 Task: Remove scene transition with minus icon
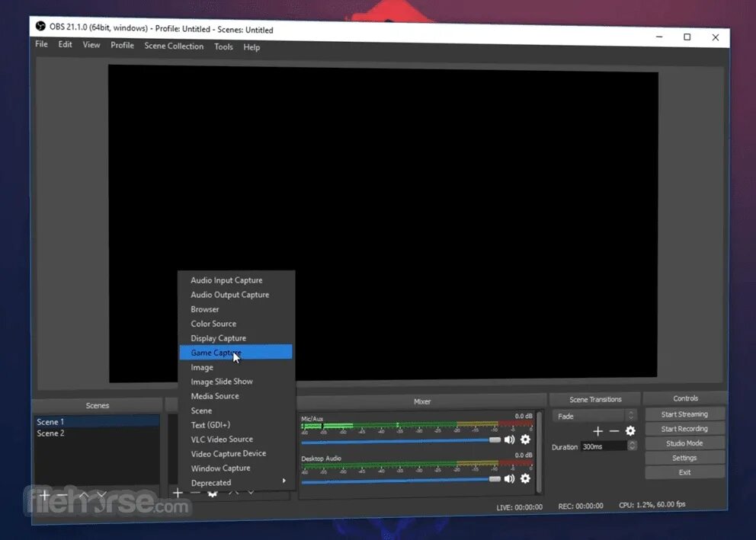[x=614, y=431]
